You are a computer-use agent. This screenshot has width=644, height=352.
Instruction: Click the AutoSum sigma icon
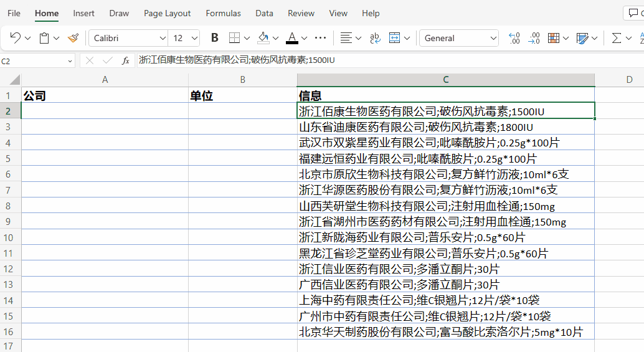616,38
